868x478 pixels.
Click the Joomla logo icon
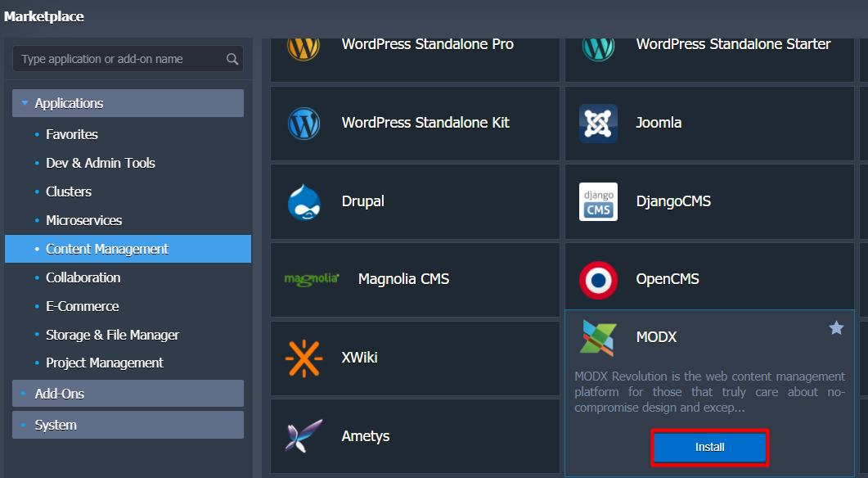tap(598, 124)
